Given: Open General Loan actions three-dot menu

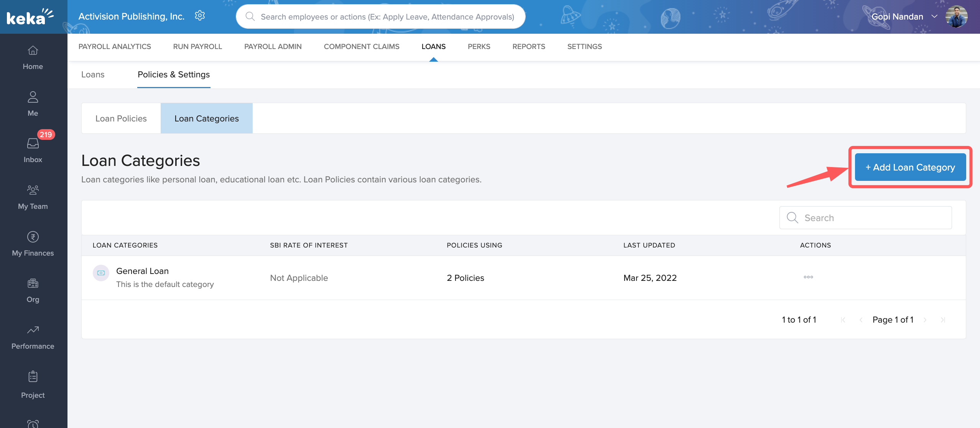Looking at the screenshot, I should [808, 277].
